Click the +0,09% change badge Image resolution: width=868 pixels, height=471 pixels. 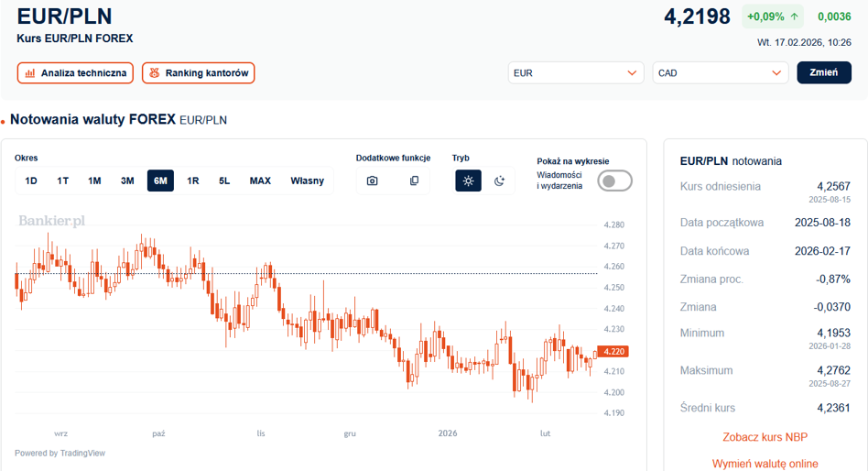pyautogui.click(x=772, y=16)
